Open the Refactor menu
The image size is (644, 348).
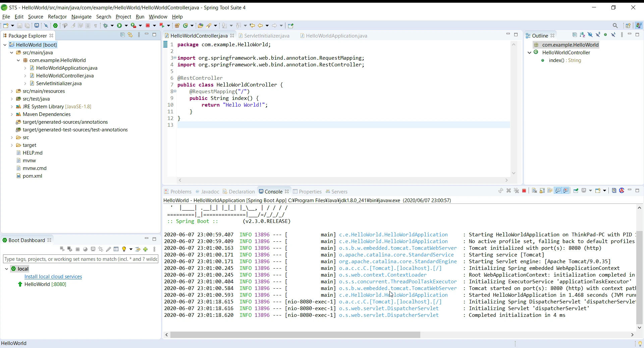click(57, 17)
